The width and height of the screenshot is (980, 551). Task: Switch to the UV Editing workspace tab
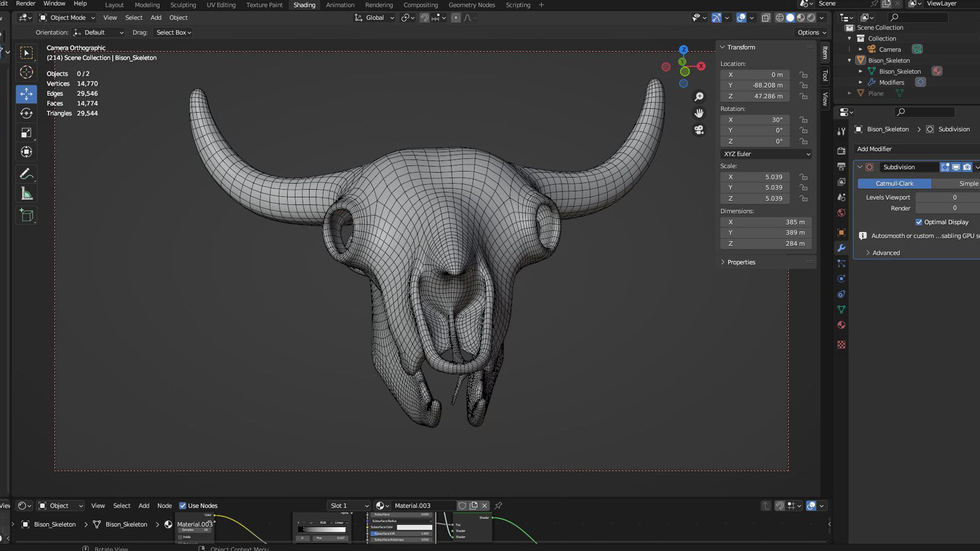pyautogui.click(x=221, y=5)
